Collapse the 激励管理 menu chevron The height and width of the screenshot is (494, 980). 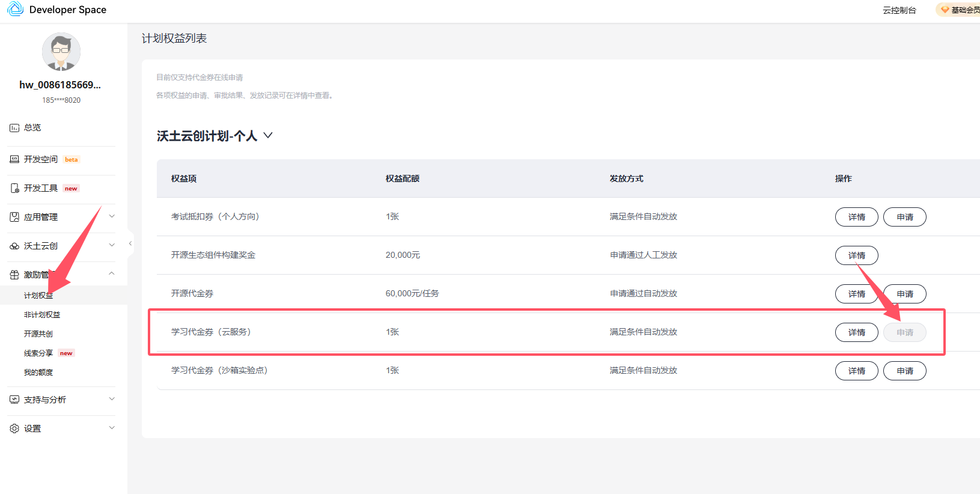(112, 273)
